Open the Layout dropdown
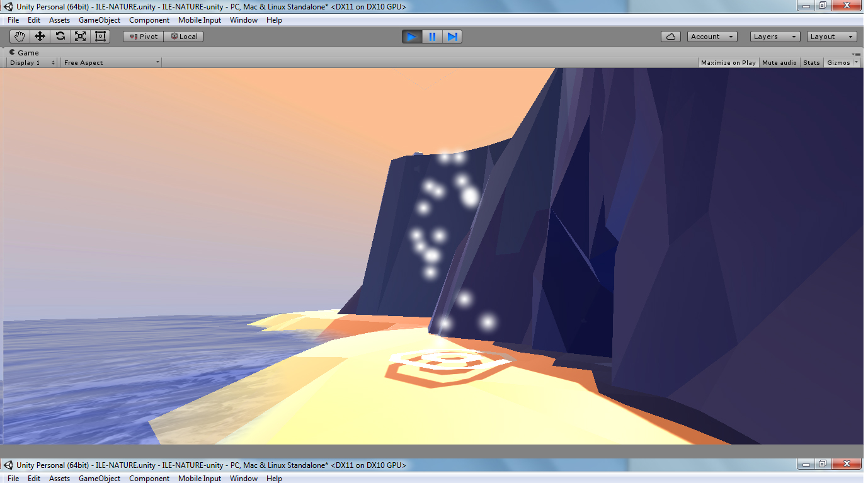This screenshot has height=483, width=868. coord(831,37)
